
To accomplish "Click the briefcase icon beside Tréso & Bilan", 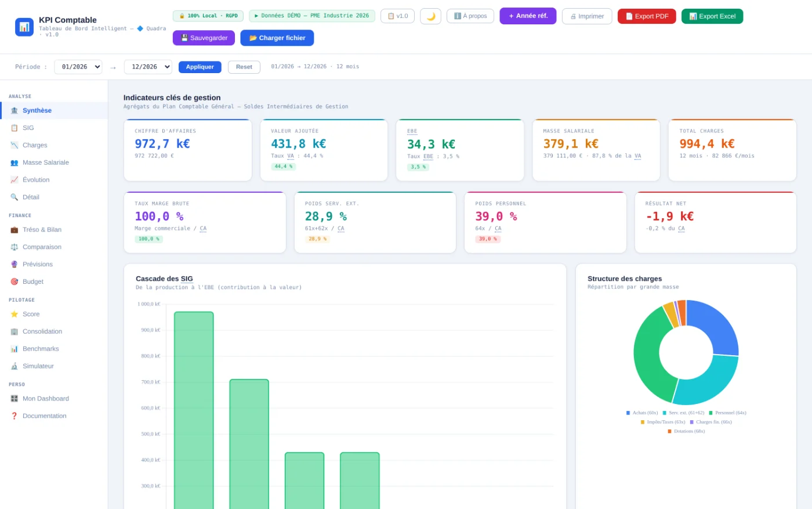I will click(x=14, y=230).
